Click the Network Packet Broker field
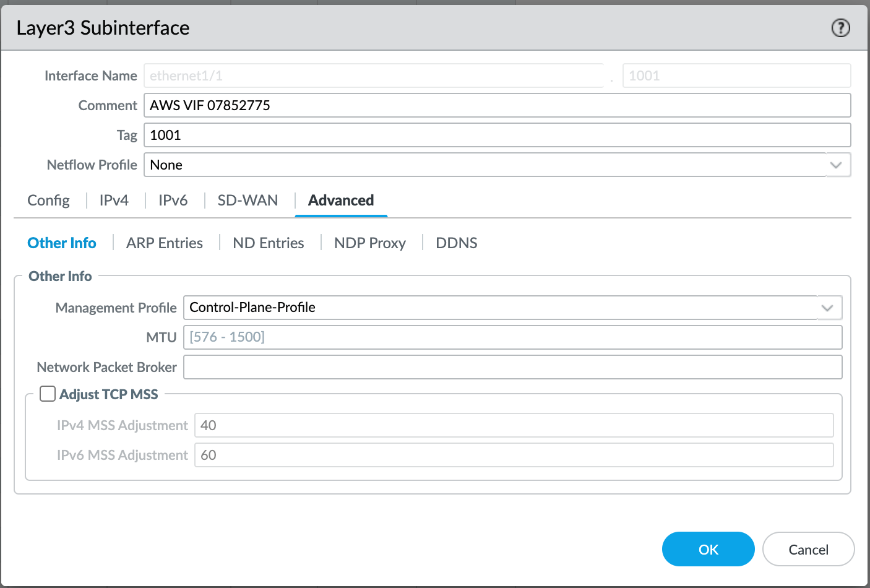Viewport: 870px width, 588px height. pyautogui.click(x=512, y=367)
